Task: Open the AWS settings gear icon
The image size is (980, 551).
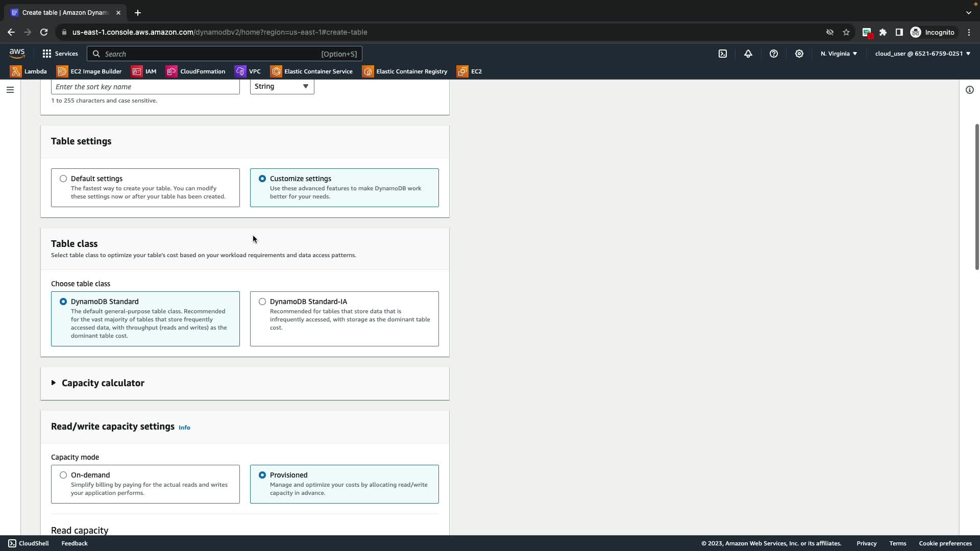Action: [799, 54]
